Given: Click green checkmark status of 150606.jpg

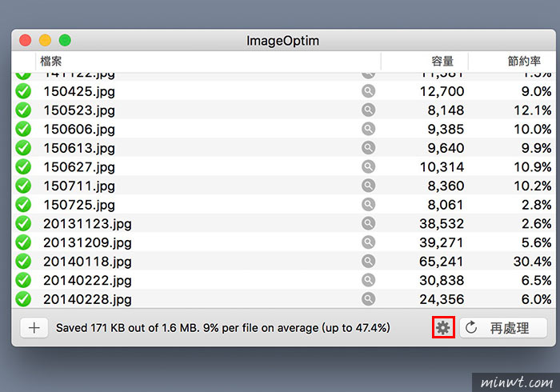Looking at the screenshot, I should [23, 129].
